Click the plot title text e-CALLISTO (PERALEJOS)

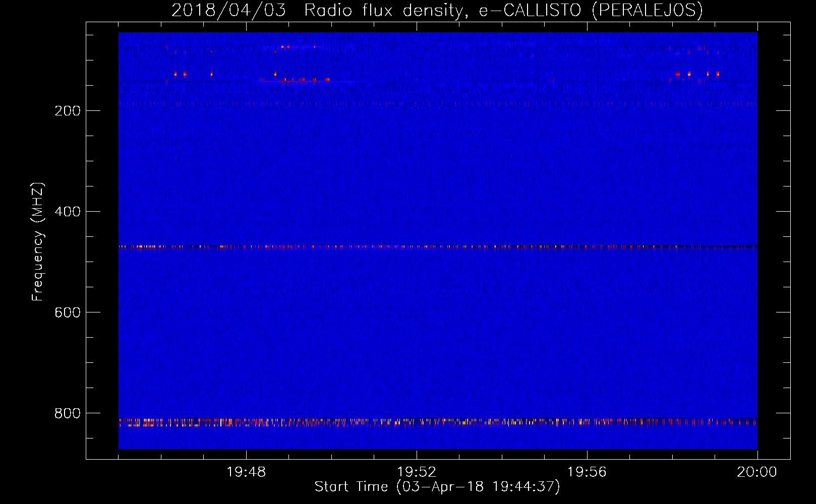pos(591,10)
